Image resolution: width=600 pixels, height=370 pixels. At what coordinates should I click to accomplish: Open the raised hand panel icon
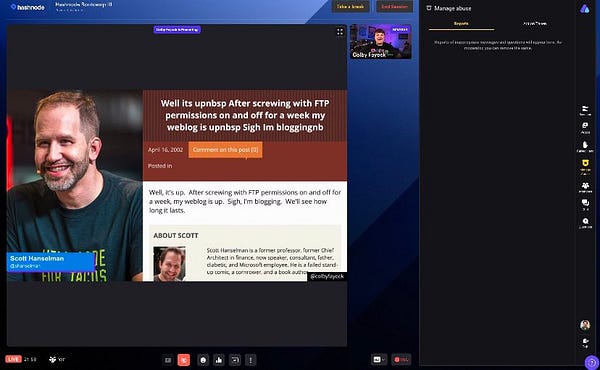pos(585,147)
